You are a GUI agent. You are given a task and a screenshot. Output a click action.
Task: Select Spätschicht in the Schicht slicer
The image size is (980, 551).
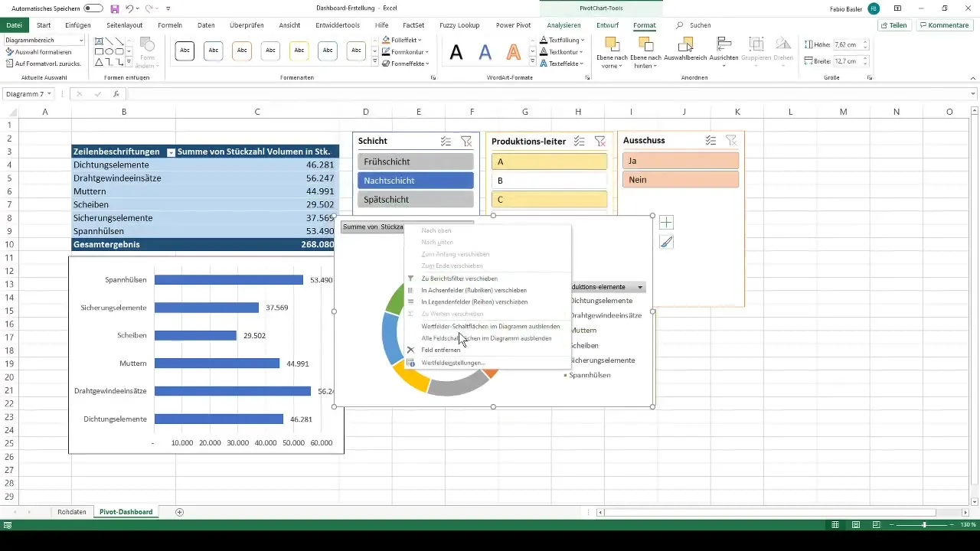coord(416,199)
